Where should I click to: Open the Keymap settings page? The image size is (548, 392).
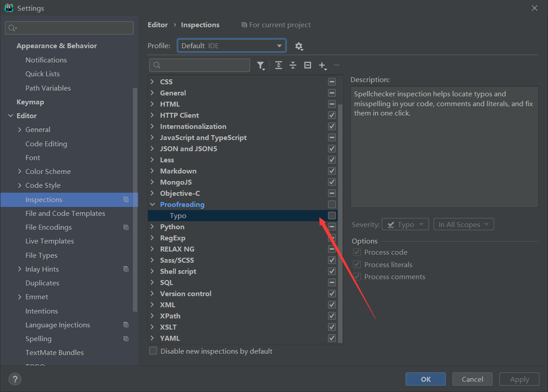coord(30,102)
